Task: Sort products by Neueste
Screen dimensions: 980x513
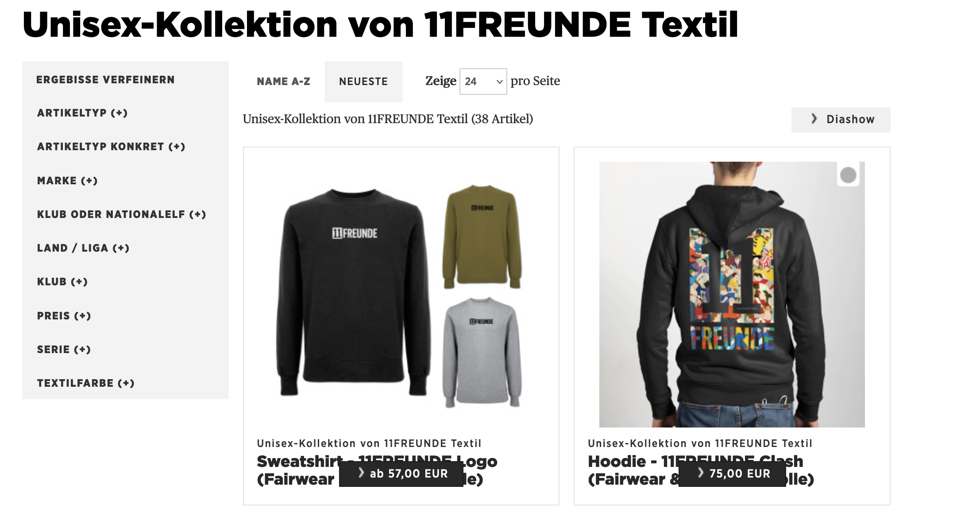Action: coord(363,82)
